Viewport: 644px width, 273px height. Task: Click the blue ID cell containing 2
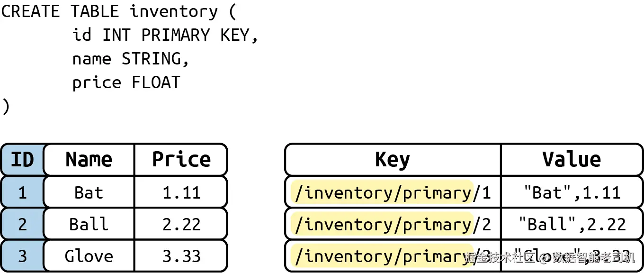[22, 224]
